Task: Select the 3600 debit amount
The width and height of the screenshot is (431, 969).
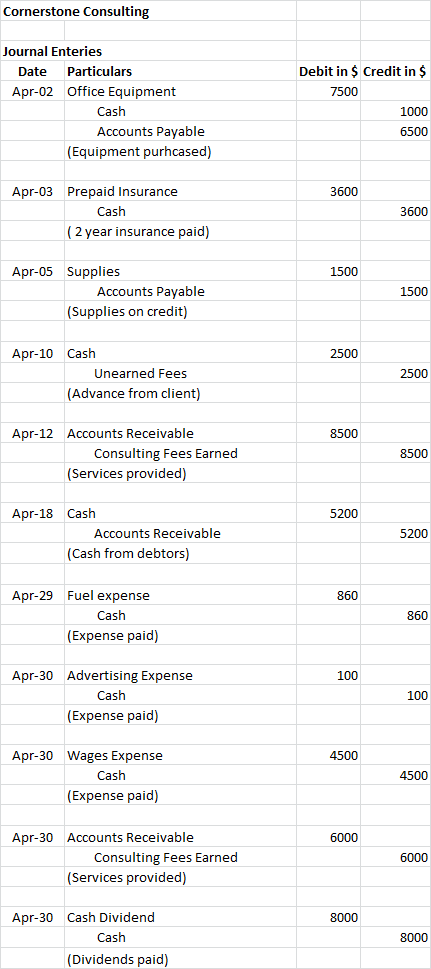Action: [344, 192]
